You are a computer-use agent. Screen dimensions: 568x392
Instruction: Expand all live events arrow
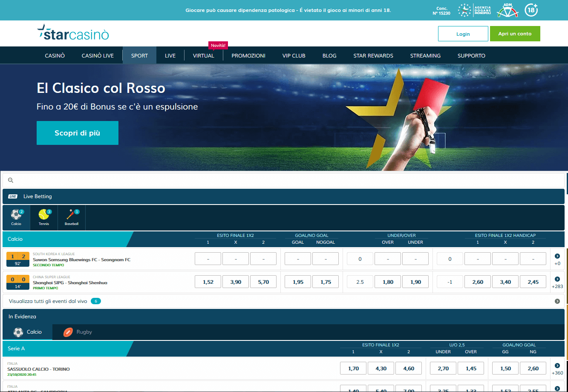(557, 301)
